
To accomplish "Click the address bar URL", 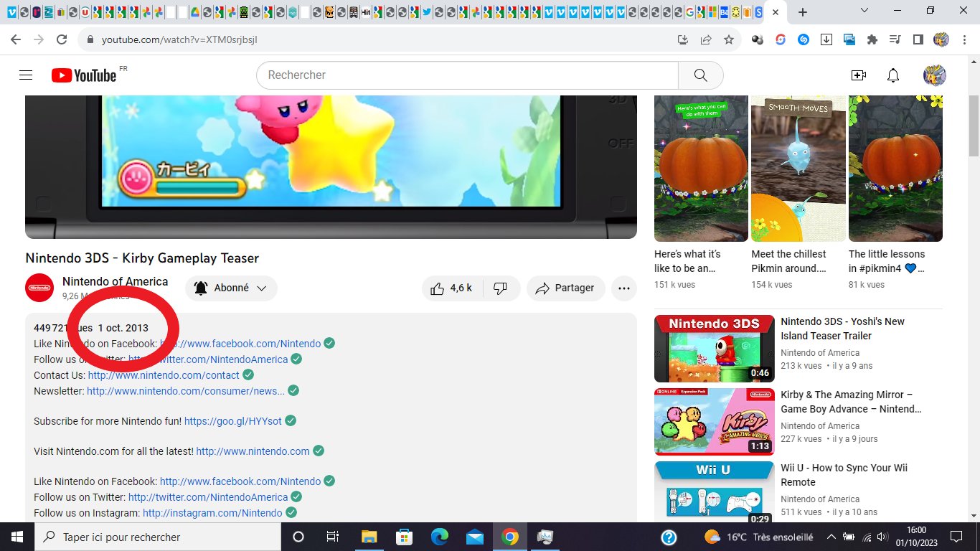I will pyautogui.click(x=179, y=39).
